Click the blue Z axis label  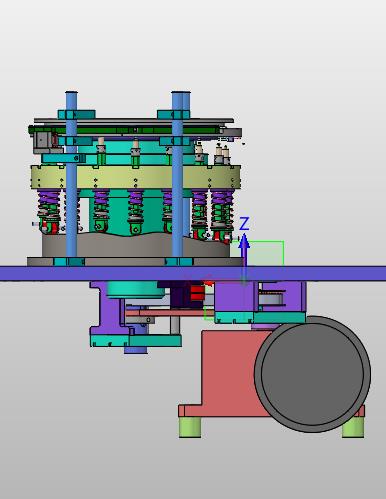(x=244, y=224)
